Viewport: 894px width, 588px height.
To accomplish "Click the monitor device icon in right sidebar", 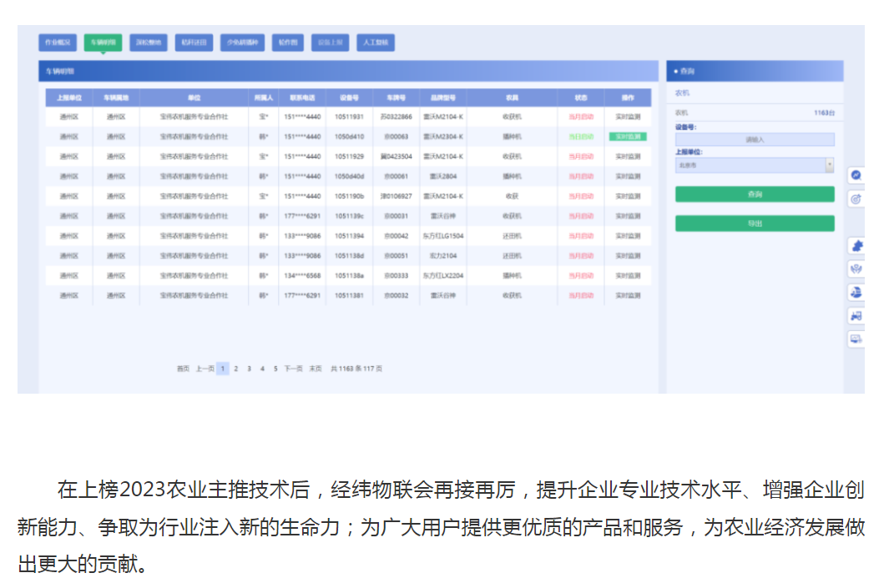I will 856,339.
